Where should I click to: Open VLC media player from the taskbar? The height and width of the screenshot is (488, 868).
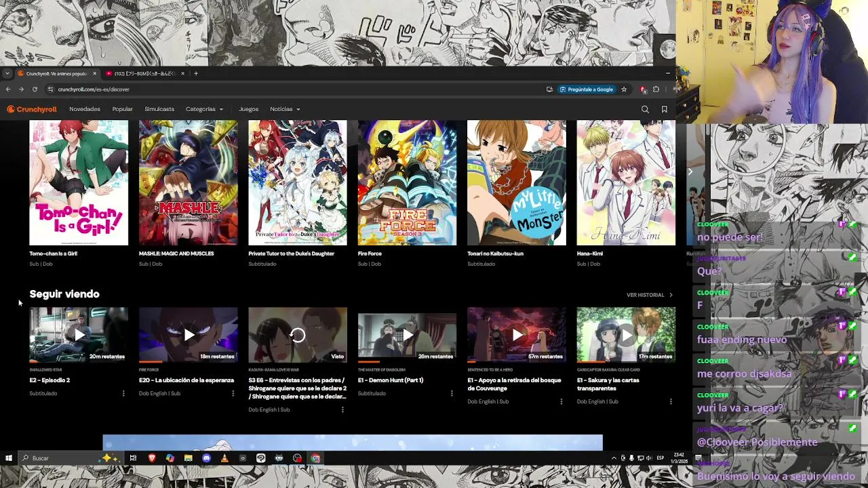224,458
